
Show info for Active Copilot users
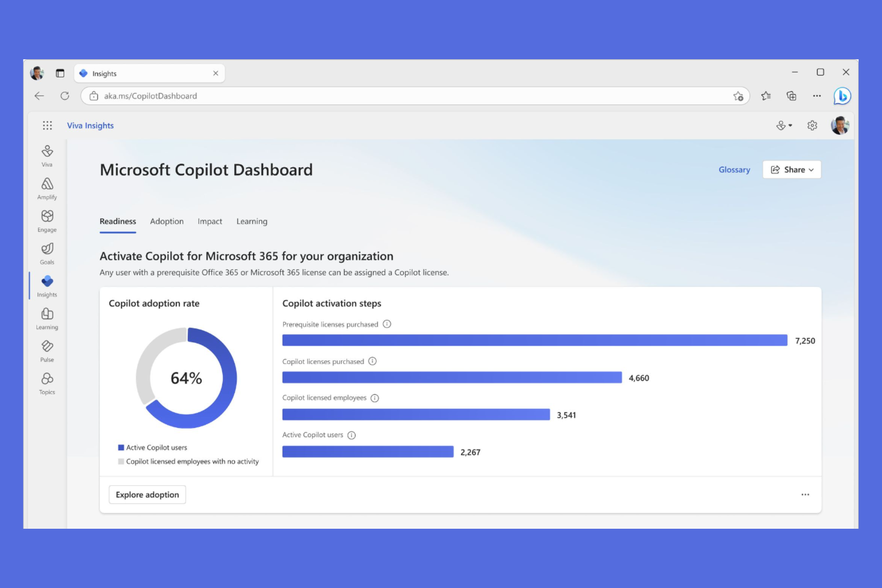(x=351, y=435)
